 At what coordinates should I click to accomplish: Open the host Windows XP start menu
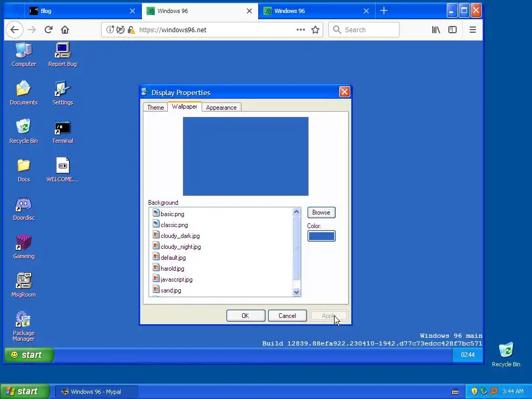24,391
